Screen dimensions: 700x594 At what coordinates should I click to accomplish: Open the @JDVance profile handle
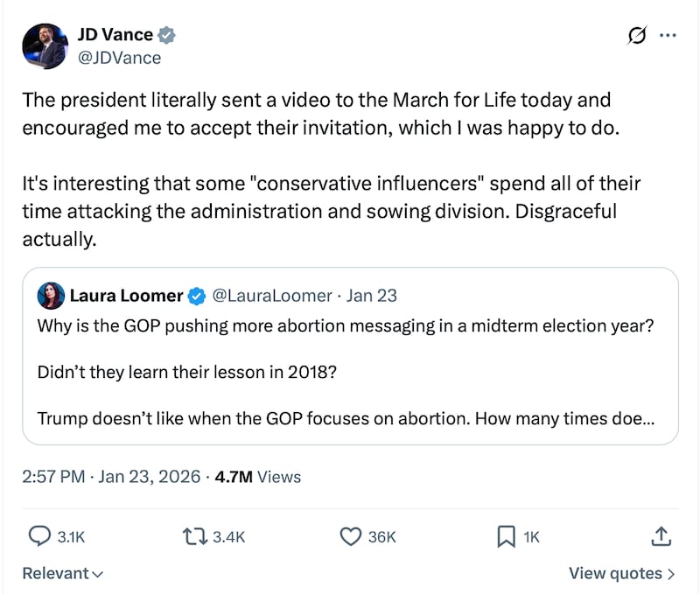[x=122, y=58]
